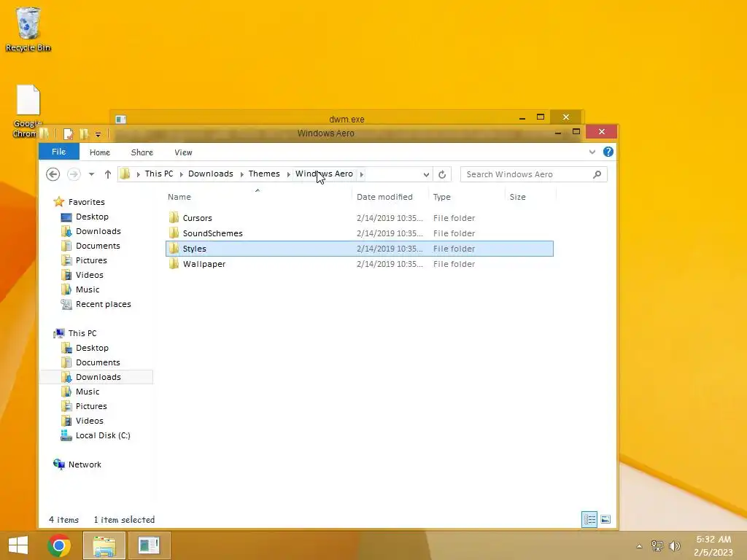
Task: Open the View ribbon tab
Action: pos(183,152)
